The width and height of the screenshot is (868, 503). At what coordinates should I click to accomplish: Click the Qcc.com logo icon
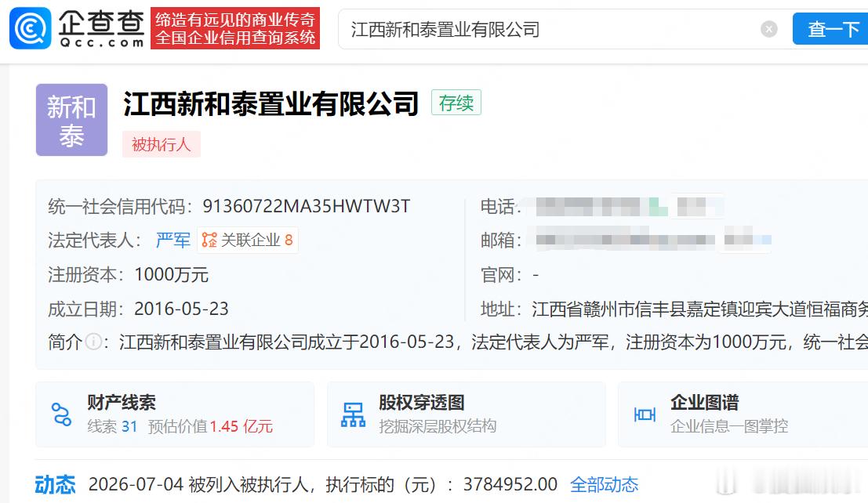point(30,28)
